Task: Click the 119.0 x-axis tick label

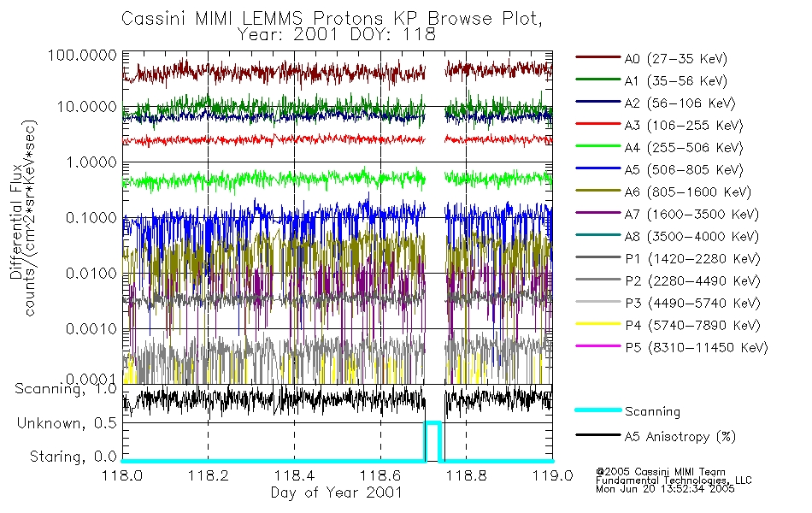Action: tap(552, 475)
